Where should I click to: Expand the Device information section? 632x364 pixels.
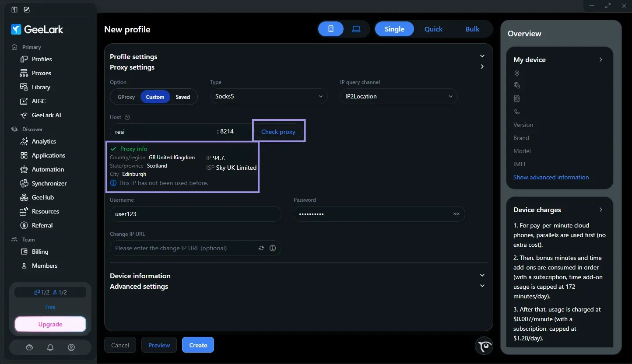pyautogui.click(x=482, y=275)
